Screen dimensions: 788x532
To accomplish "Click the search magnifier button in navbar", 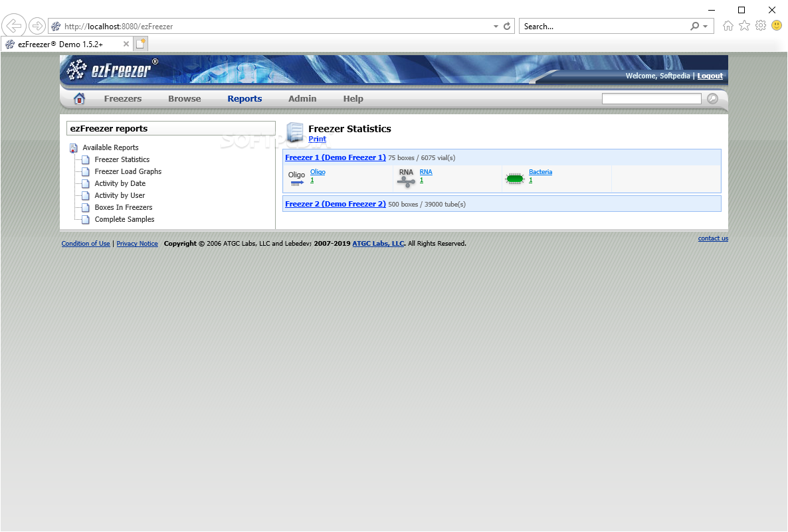I will tap(713, 98).
